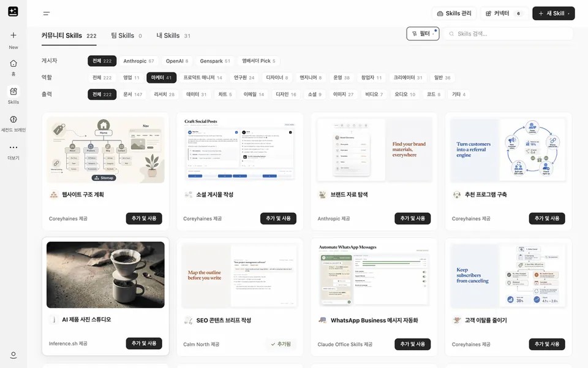Viewport: 588px width, 368px height.
Task: Add and use 브랜드 자료 탐색 skill
Action: 412,218
